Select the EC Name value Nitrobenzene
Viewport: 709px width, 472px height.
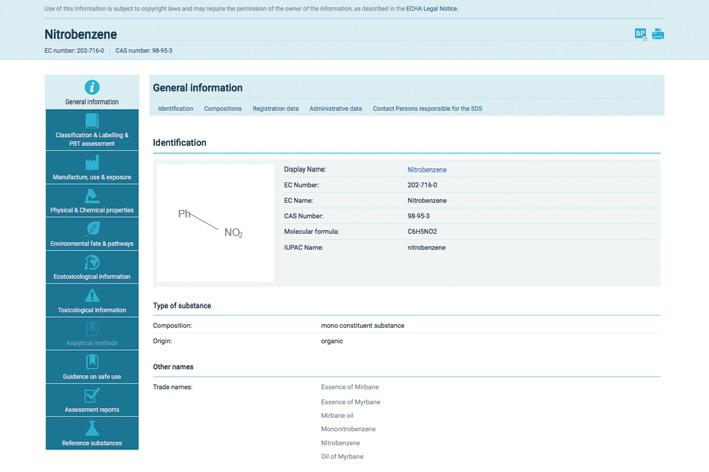pos(427,200)
